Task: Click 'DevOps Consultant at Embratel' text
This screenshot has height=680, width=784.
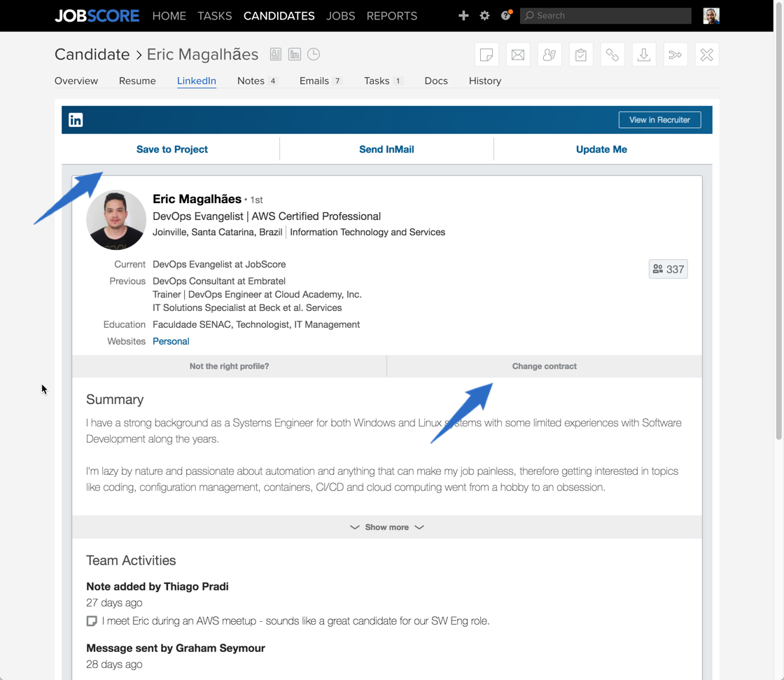Action: (219, 282)
